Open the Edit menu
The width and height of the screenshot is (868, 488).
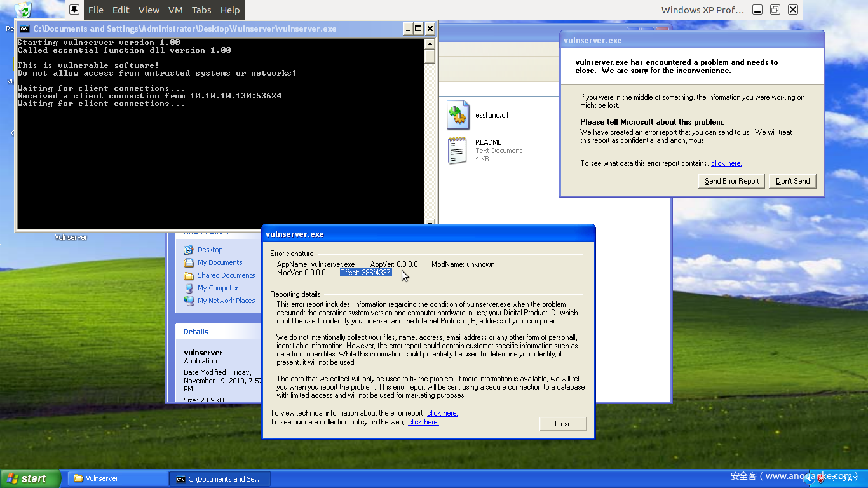(x=121, y=10)
